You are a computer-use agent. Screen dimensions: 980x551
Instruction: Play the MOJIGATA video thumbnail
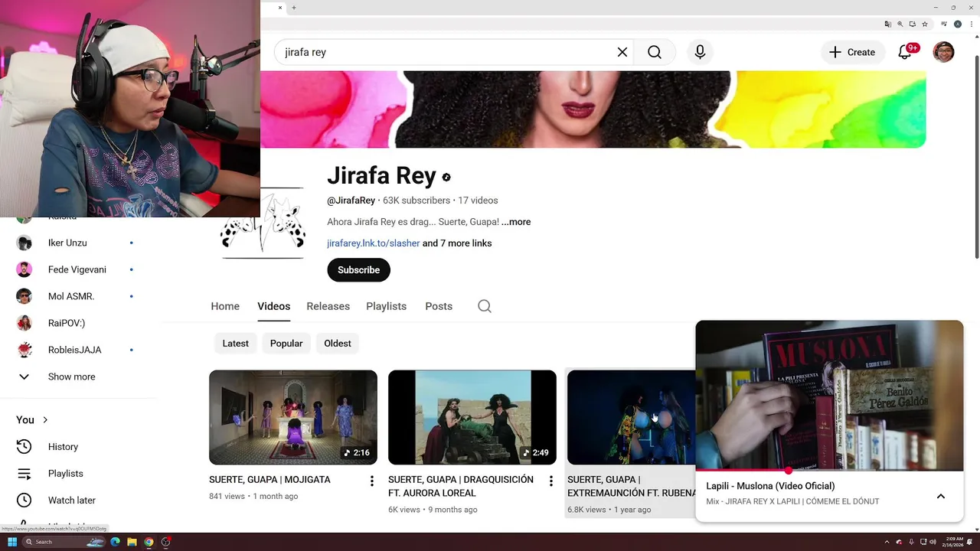tap(293, 417)
